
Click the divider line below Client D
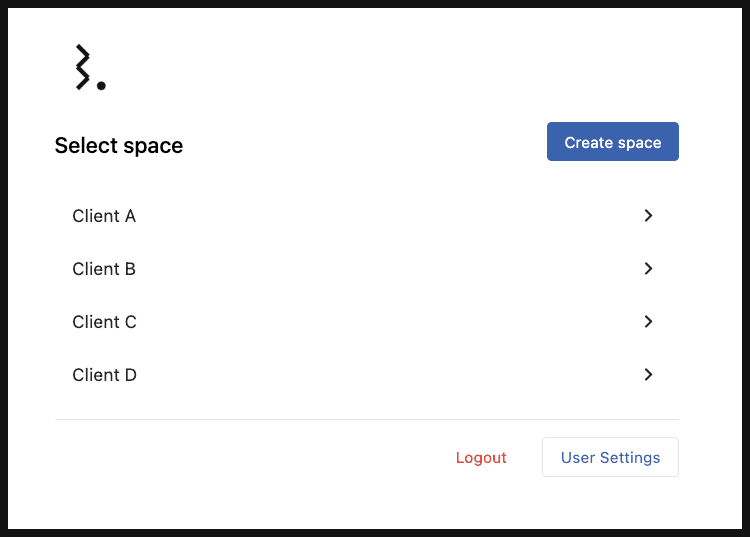[366, 419]
